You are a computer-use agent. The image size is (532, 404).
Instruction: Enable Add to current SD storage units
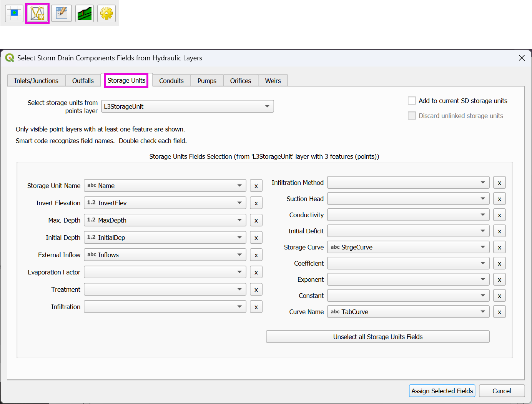pos(412,101)
